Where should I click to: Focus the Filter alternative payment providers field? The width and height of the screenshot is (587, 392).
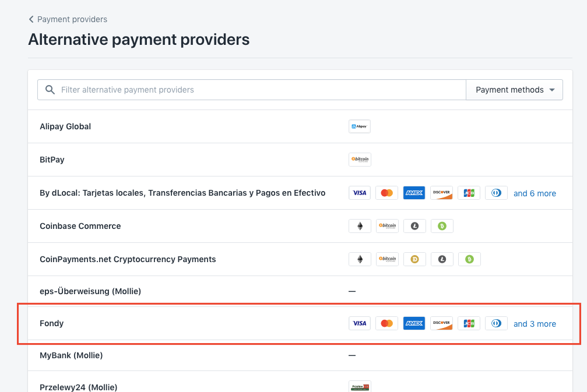[252, 90]
